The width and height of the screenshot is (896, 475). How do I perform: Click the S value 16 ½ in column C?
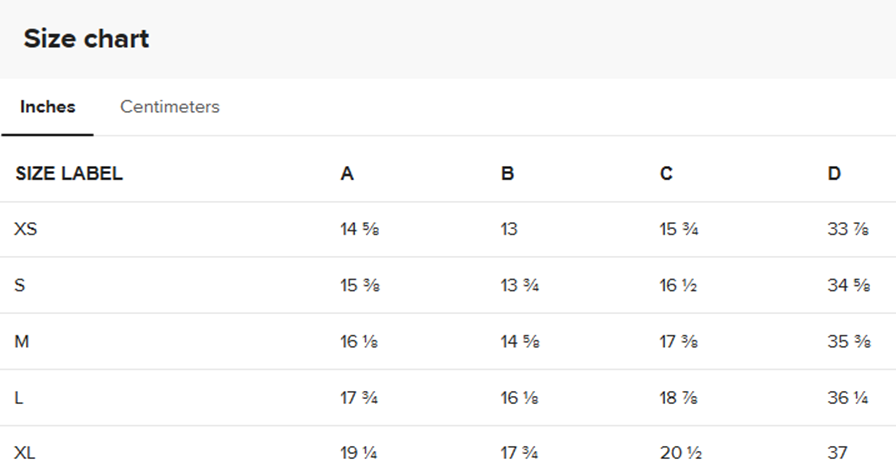(x=678, y=286)
